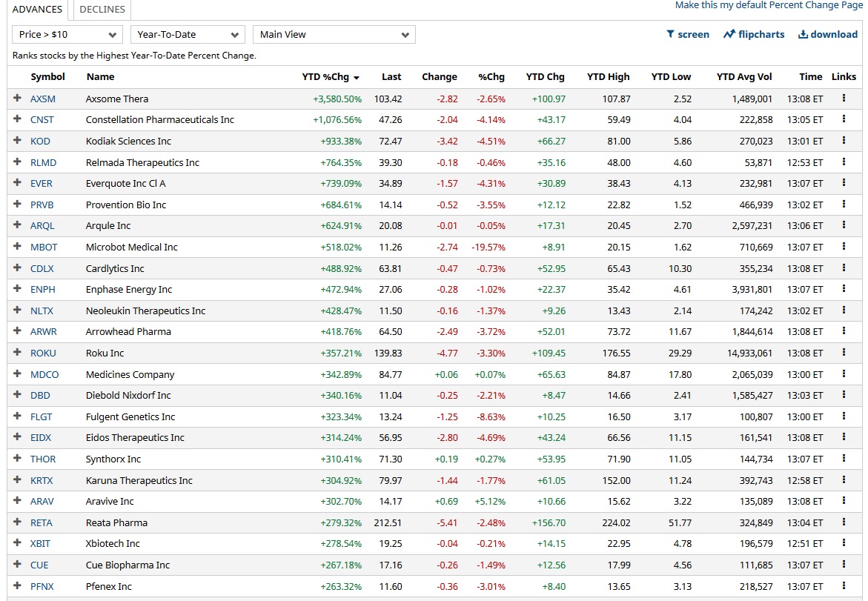Open links menu for NLTX row
The height and width of the screenshot is (601, 868).
point(844,310)
